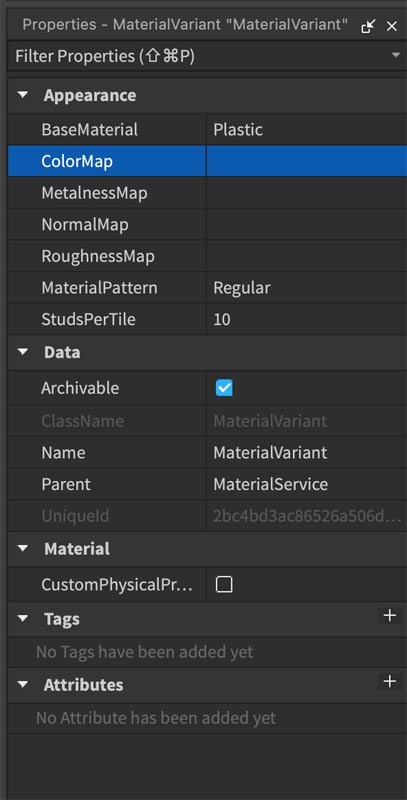This screenshot has height=800, width=407.
Task: Enable the CustomPhysicalProperties checkbox
Action: click(x=224, y=585)
